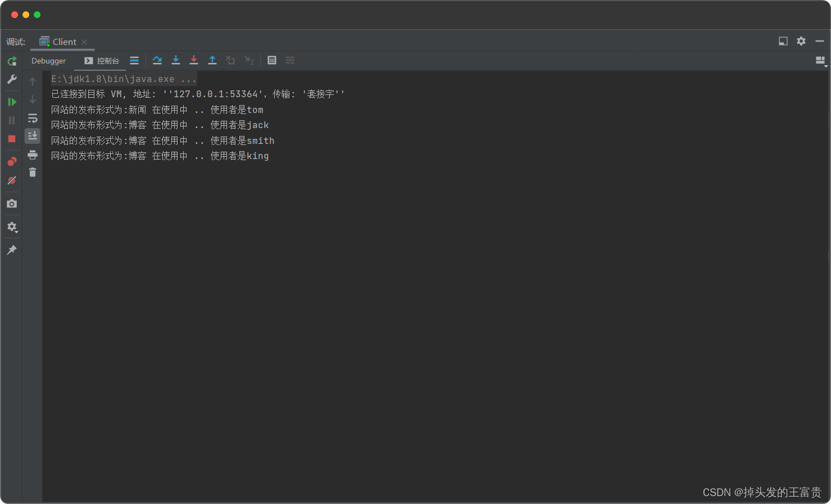Switch to the Debugger tab
831x504 pixels.
pyautogui.click(x=48, y=61)
